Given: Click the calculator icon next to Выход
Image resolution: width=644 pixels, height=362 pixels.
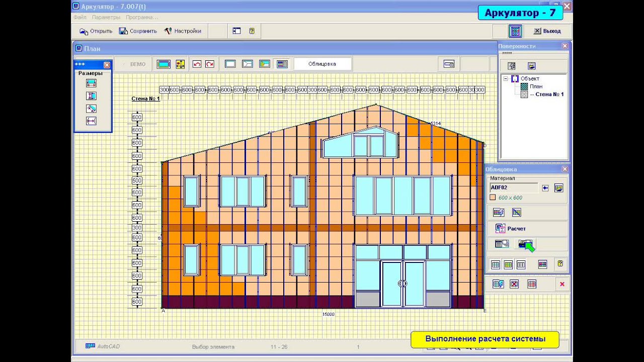Looking at the screenshot, I should click(515, 31).
